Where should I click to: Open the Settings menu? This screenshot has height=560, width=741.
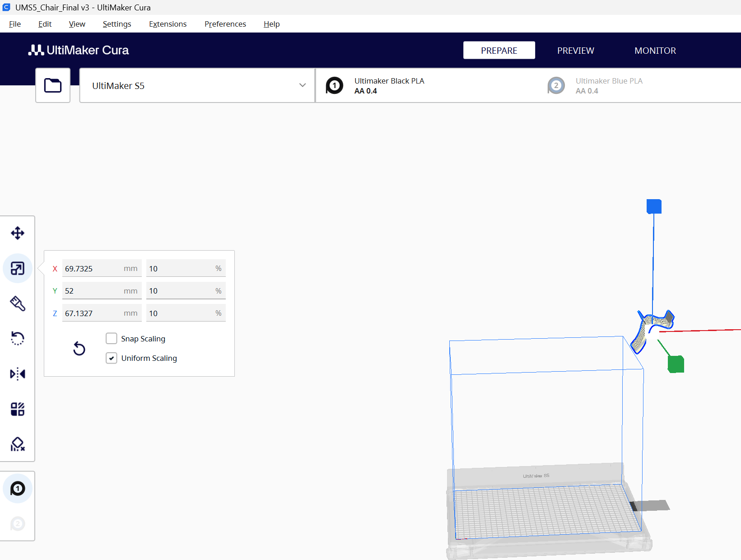click(117, 24)
